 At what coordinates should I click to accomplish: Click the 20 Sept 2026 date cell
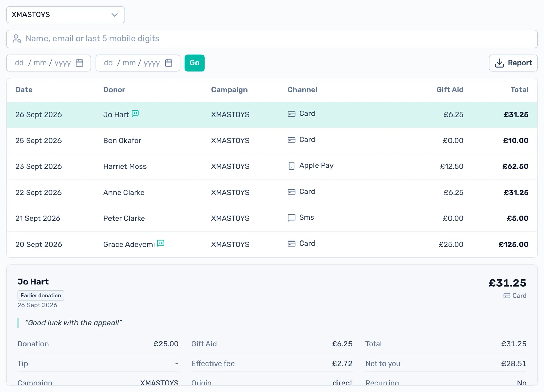[38, 244]
